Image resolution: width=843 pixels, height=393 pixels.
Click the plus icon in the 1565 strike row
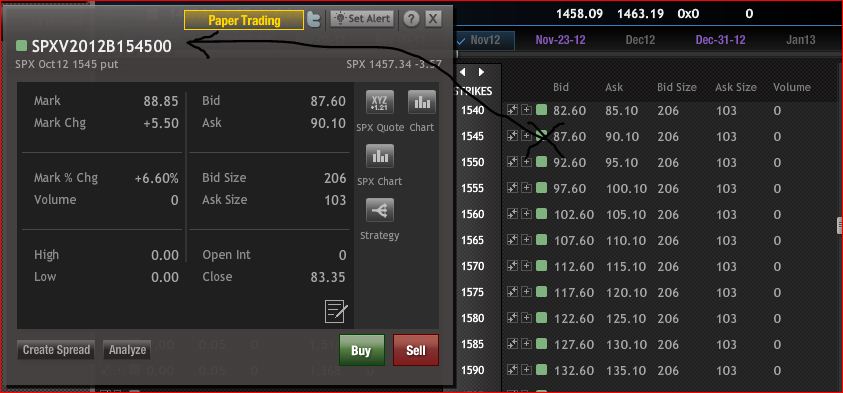pos(526,240)
